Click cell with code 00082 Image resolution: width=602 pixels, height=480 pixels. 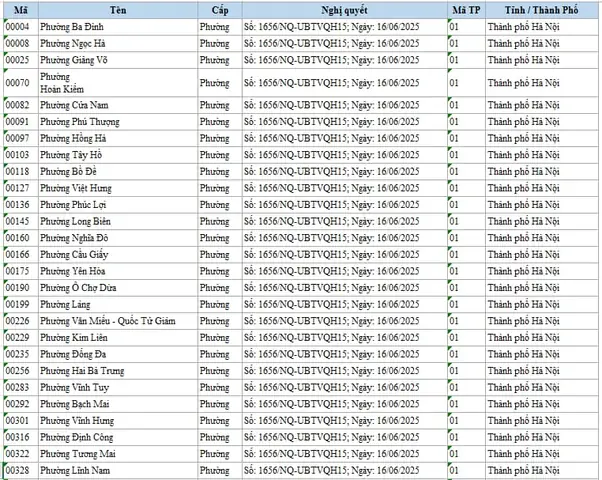tap(21, 105)
